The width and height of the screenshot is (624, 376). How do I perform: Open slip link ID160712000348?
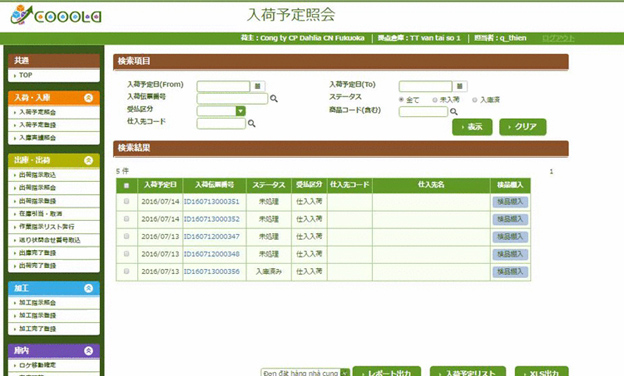(x=211, y=254)
